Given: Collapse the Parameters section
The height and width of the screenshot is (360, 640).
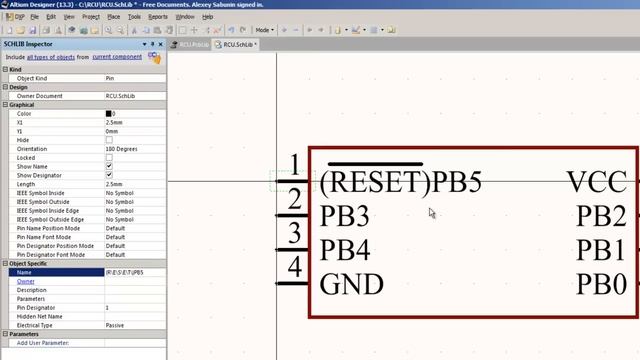Looking at the screenshot, I should pyautogui.click(x=5, y=334).
